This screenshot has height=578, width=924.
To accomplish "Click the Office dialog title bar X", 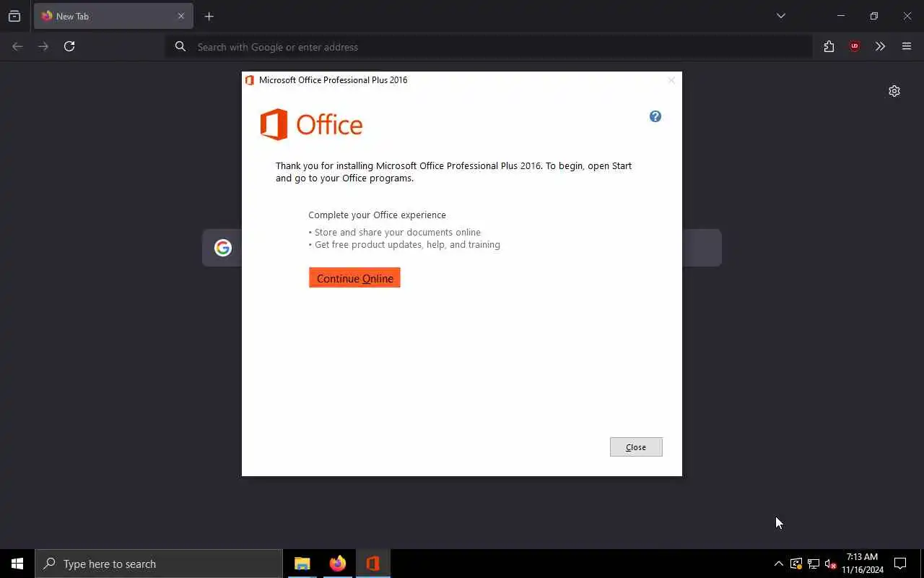I will coord(671,80).
